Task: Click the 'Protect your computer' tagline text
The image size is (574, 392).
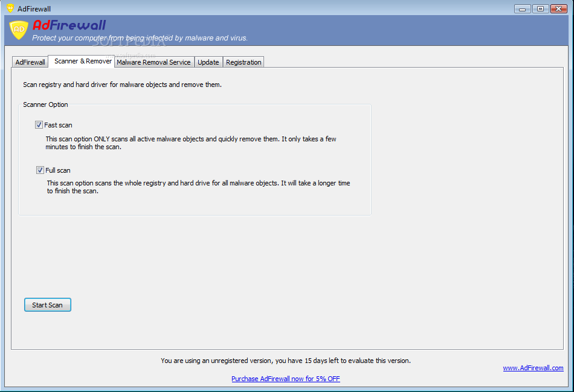Action: click(x=140, y=37)
